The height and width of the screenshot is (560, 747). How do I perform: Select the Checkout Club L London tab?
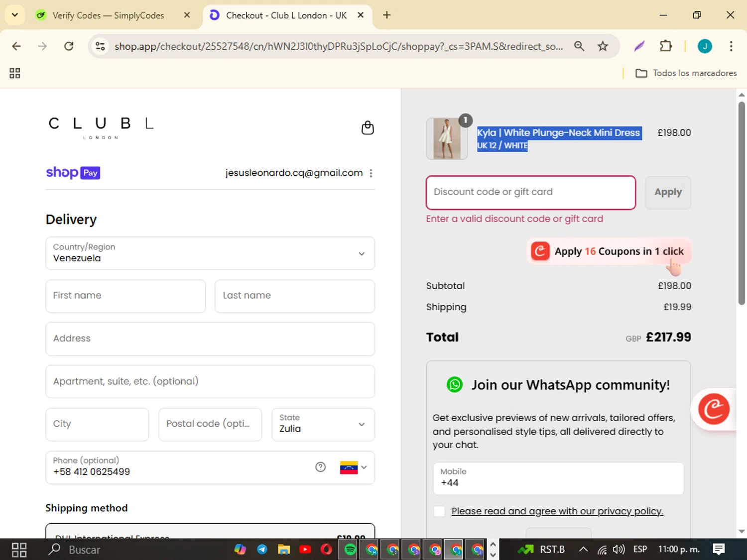[x=286, y=15]
